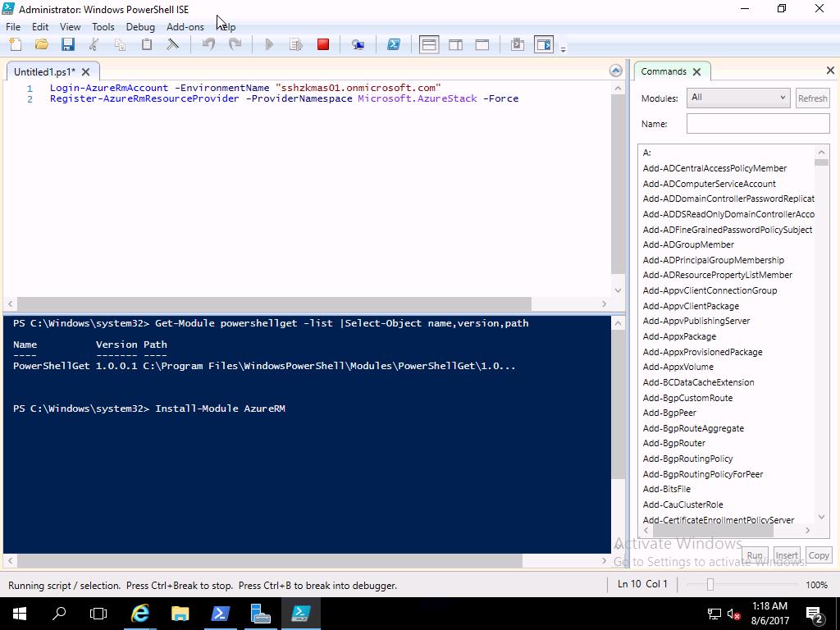This screenshot has width=840, height=630.
Task: Launch Internet Explorer from taskbar
Action: coord(139,614)
